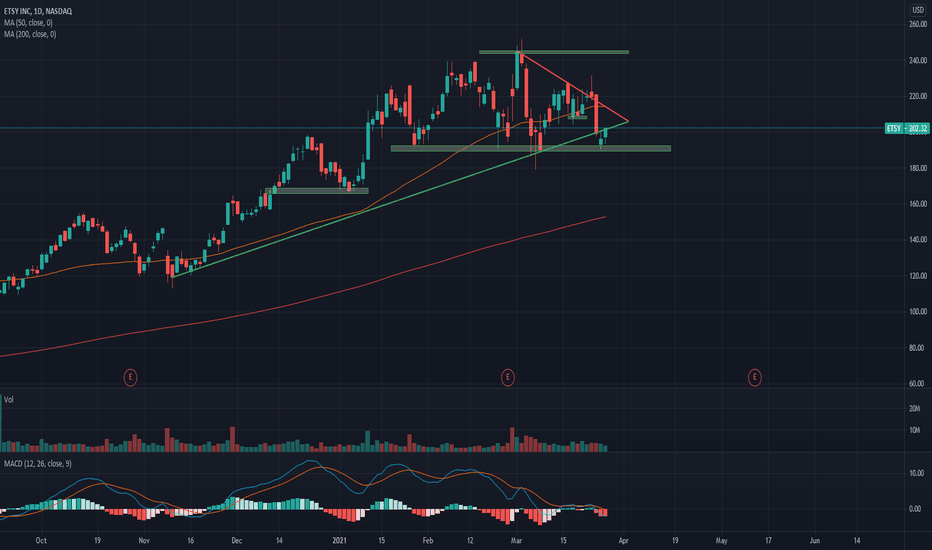932x550 pixels.
Task: Select the green resistance zone rectangle near 245
Action: (554, 52)
